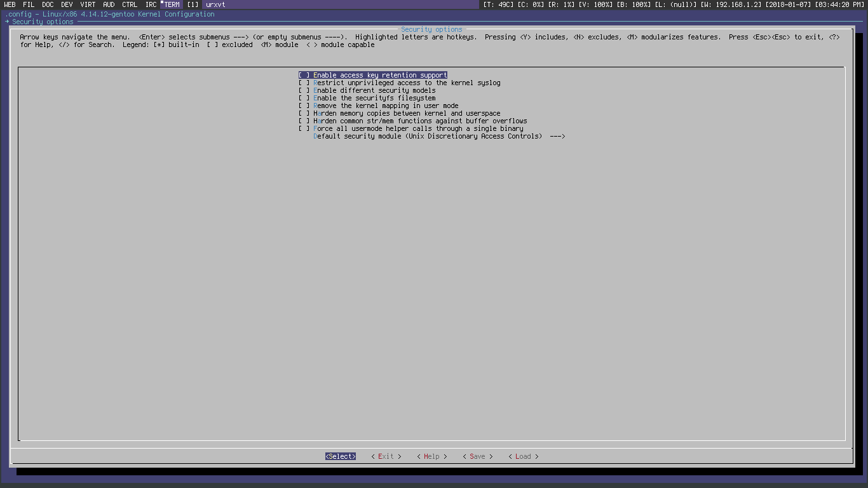
Task: Switch to the DOC workspace
Action: pos(48,4)
